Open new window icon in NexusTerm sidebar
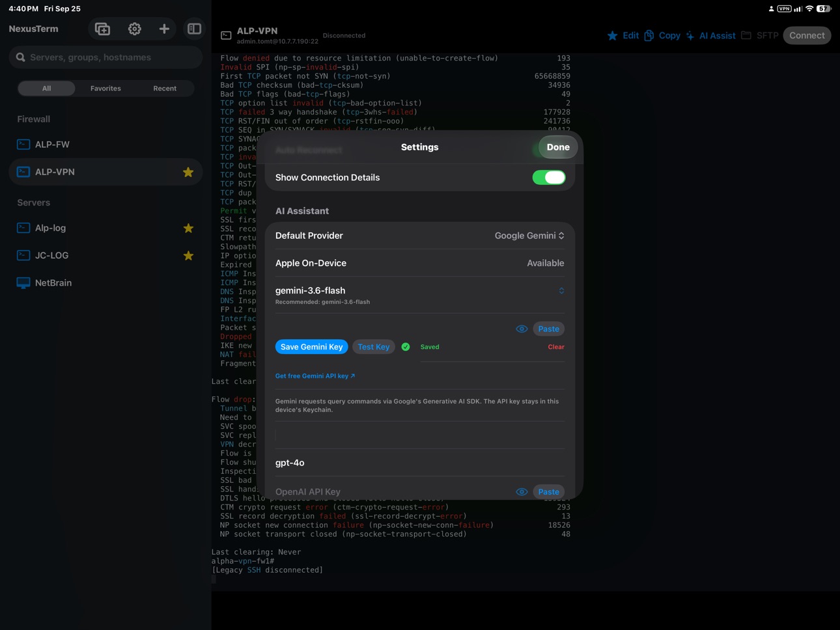This screenshot has height=630, width=840. tap(102, 29)
